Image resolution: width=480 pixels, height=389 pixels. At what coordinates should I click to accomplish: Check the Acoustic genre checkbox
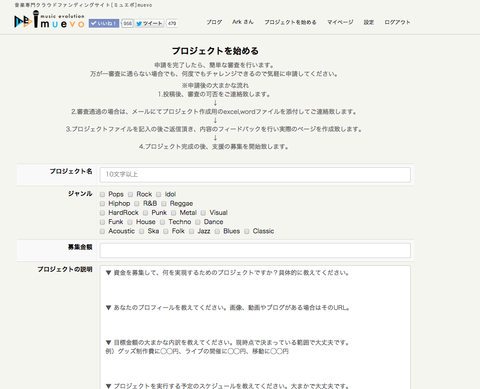pyautogui.click(x=102, y=231)
